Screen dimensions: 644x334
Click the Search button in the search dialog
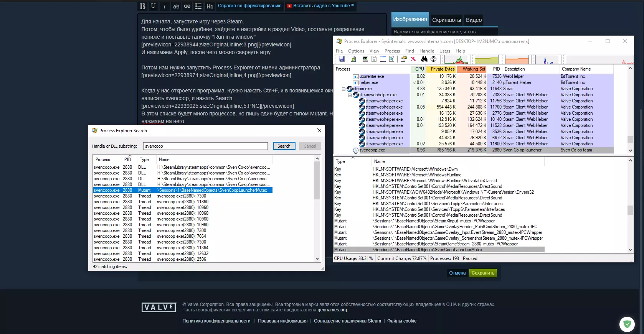pyautogui.click(x=284, y=146)
